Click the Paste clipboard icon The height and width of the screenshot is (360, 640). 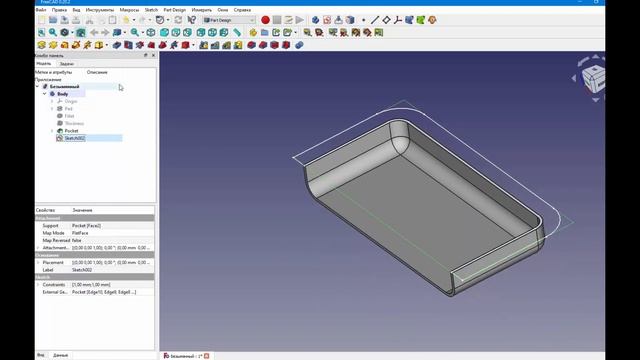coord(112,20)
